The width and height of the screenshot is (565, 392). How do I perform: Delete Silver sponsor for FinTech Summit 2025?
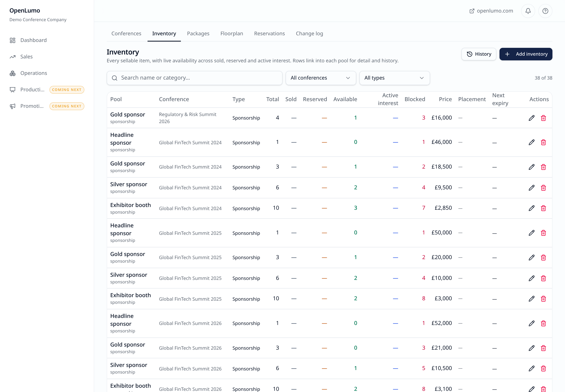click(x=543, y=278)
